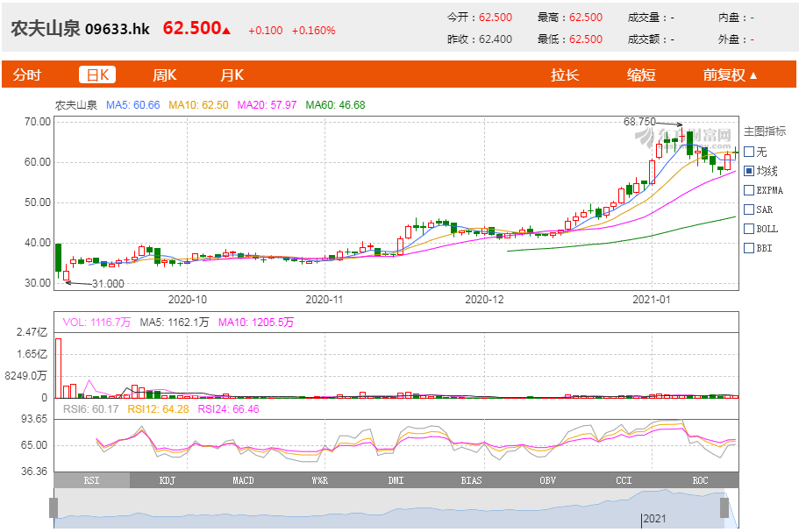Switch to the MACD sub-indicator tab
This screenshot has height=532, width=799.
tap(244, 480)
